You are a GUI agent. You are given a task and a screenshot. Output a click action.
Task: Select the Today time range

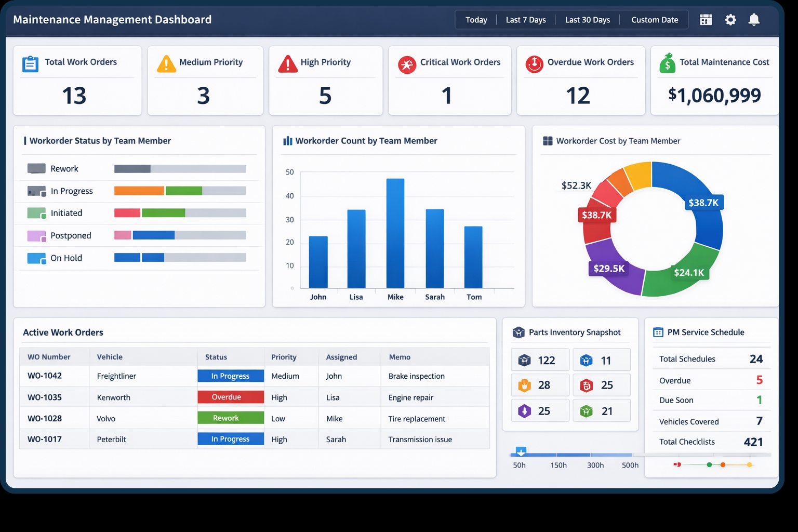pos(475,19)
